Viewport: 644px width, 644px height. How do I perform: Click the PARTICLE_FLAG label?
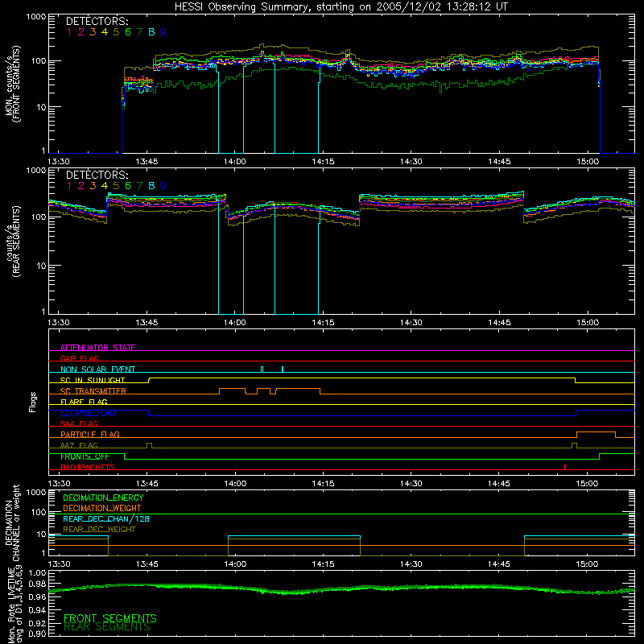point(90,435)
